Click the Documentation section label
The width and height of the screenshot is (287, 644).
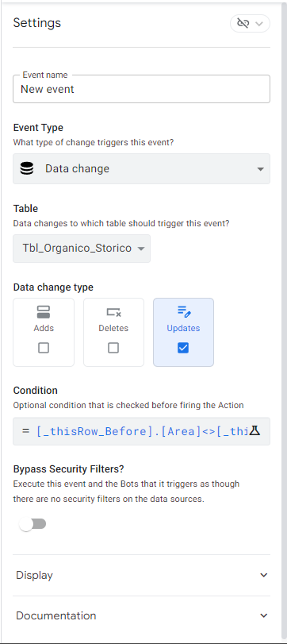(56, 615)
